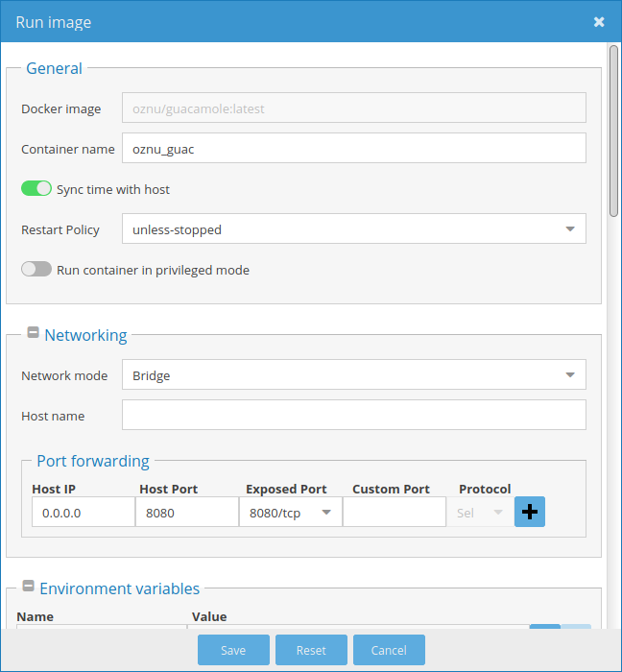622x672 pixels.
Task: Open the Network mode dropdown
Action: 354,374
